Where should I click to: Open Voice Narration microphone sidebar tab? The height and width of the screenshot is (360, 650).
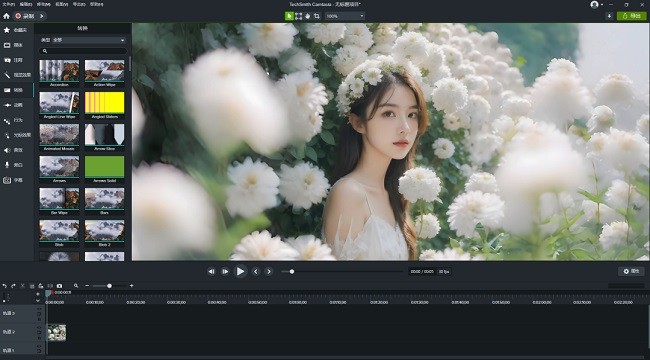coord(17,165)
